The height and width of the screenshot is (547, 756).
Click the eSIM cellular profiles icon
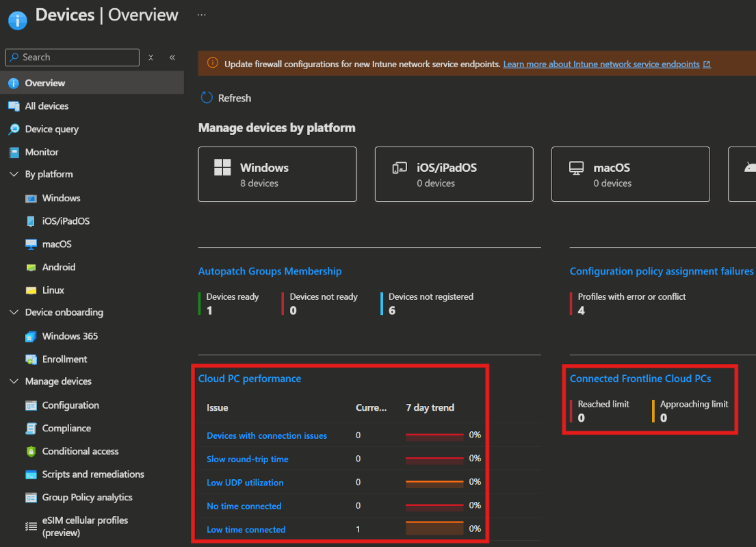31,526
